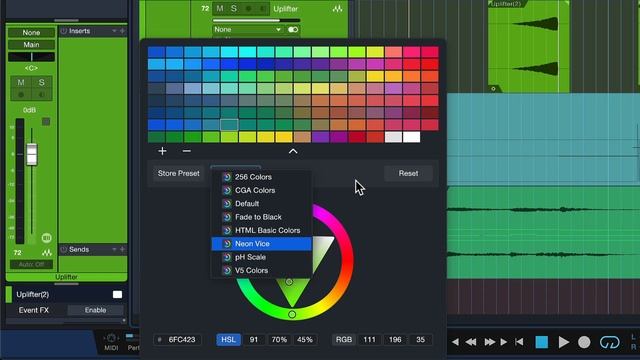The height and width of the screenshot is (360, 640).
Task: Click the Stop button in the transport
Action: (541, 342)
